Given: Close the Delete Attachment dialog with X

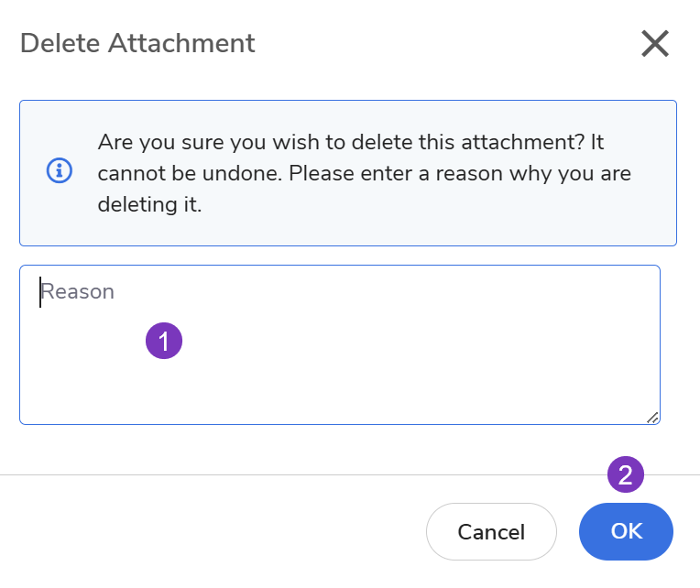Looking at the screenshot, I should coord(655,43).
